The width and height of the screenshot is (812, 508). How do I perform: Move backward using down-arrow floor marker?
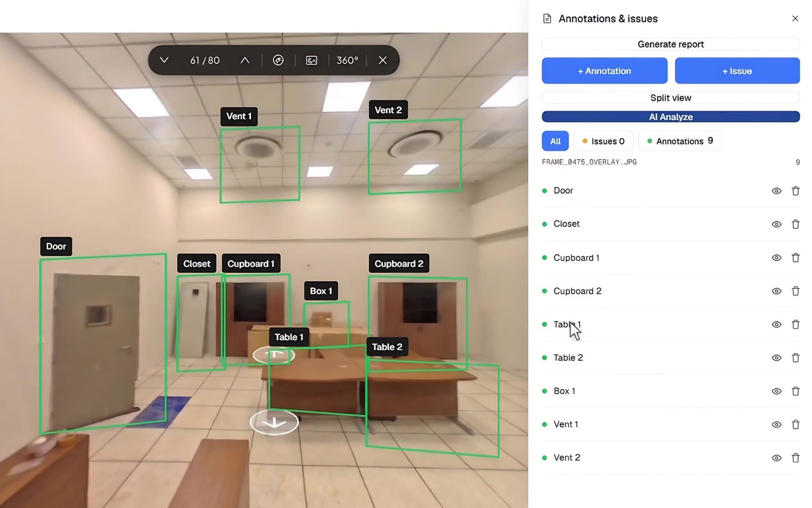pyautogui.click(x=274, y=422)
